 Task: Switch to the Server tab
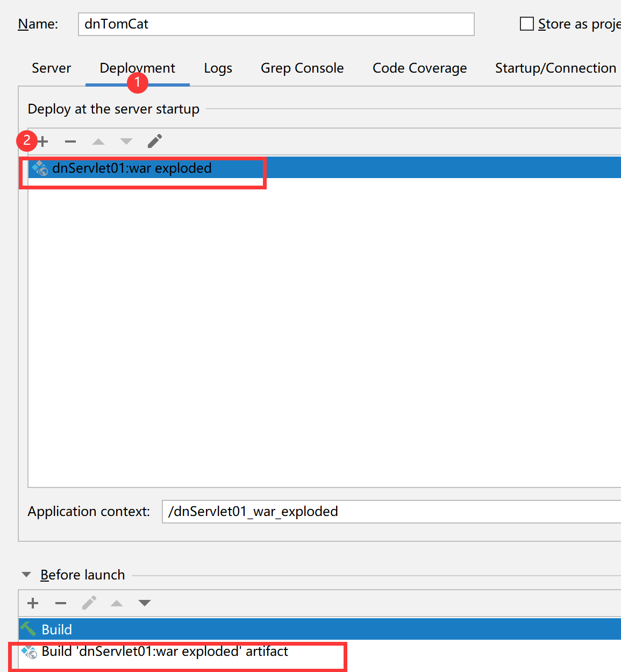pyautogui.click(x=51, y=68)
